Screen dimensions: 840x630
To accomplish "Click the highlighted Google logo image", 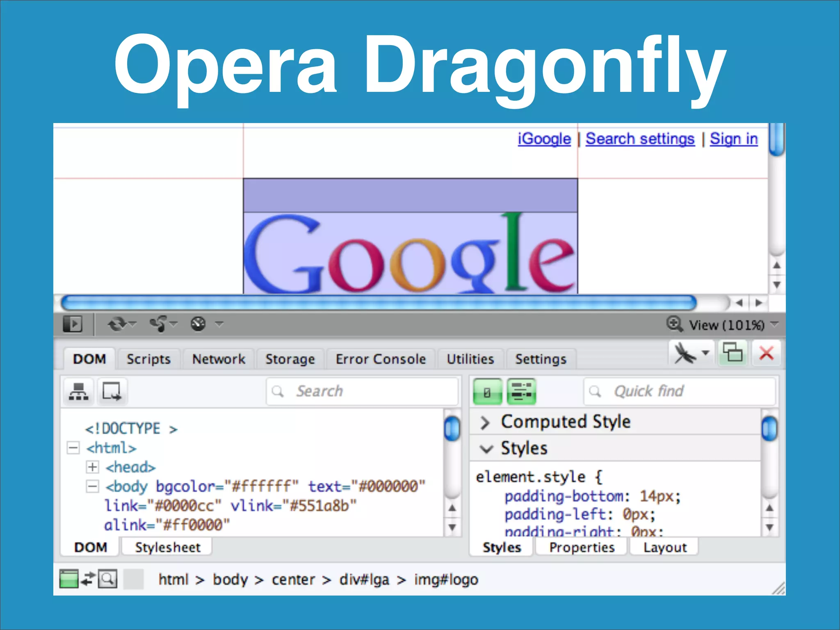I will 410,253.
